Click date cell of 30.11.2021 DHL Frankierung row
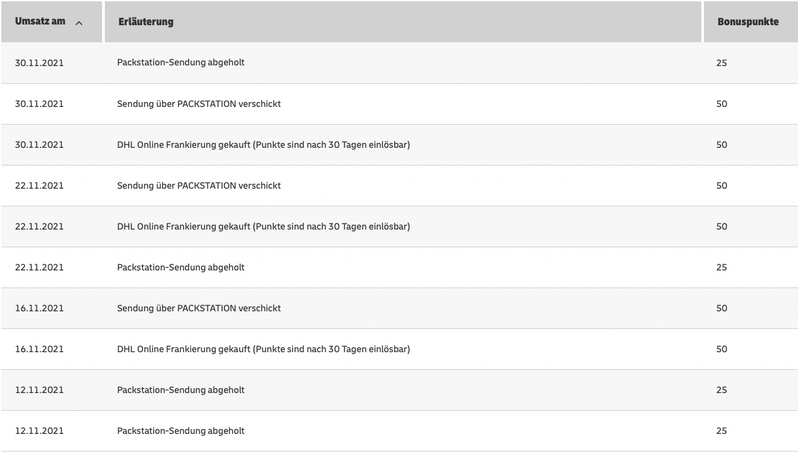 (x=40, y=145)
